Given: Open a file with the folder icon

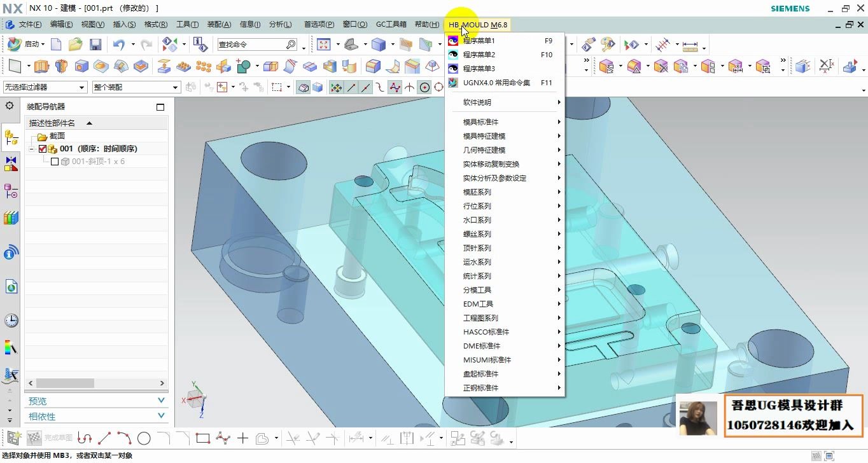Looking at the screenshot, I should (76, 45).
